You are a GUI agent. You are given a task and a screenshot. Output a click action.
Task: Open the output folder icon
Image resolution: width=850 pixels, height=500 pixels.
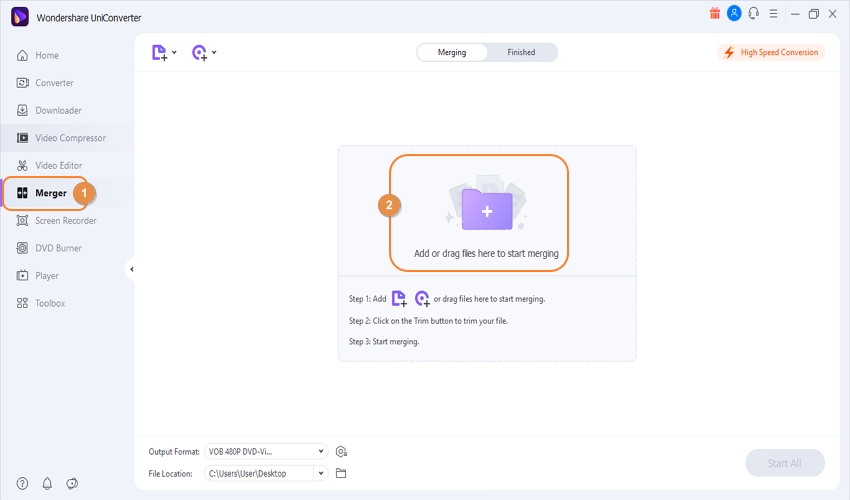click(x=341, y=473)
